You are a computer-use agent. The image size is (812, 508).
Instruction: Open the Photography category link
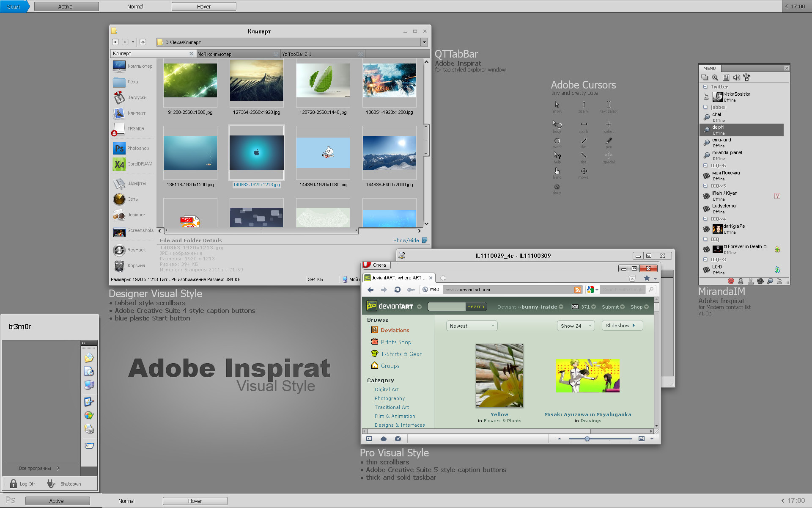(x=390, y=398)
